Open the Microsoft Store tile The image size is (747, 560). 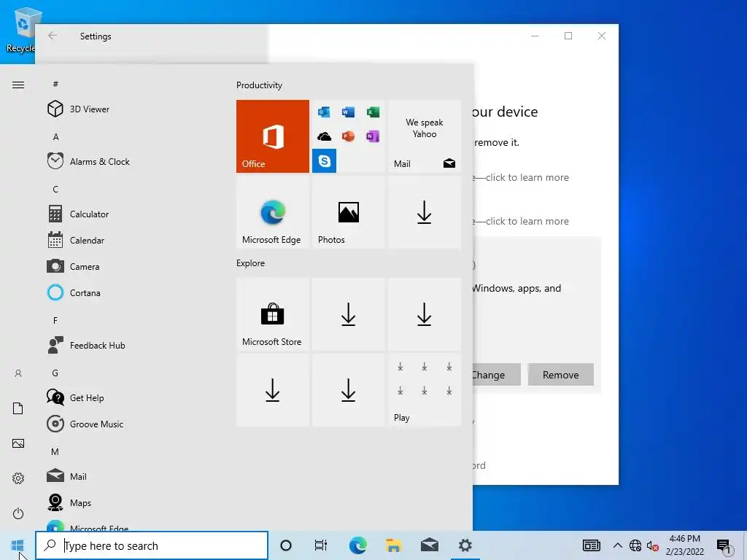point(273,314)
